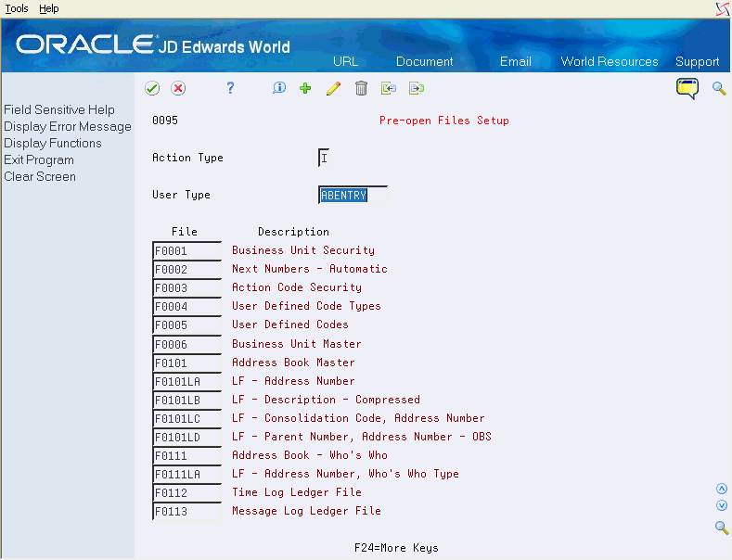Open the blue question mark help icon

click(230, 88)
